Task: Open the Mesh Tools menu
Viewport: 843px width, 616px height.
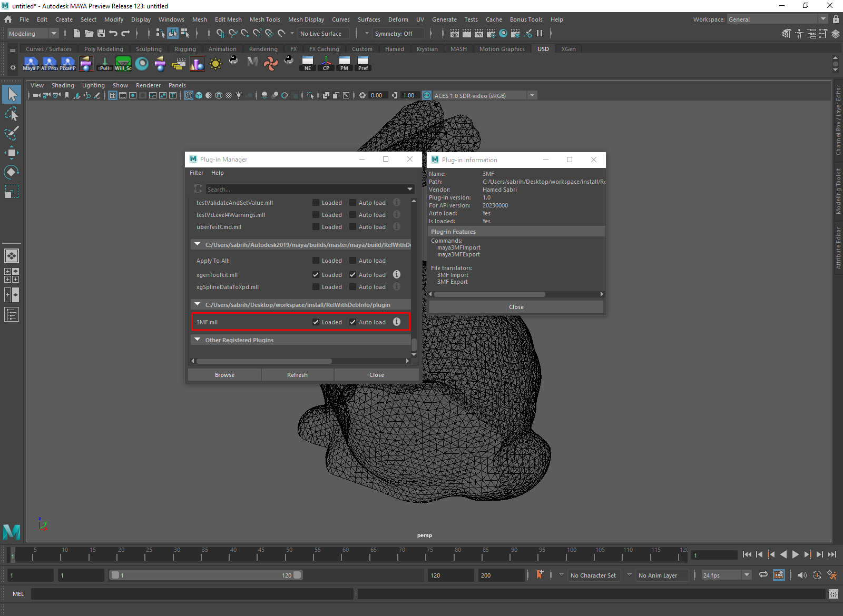Action: coord(265,19)
